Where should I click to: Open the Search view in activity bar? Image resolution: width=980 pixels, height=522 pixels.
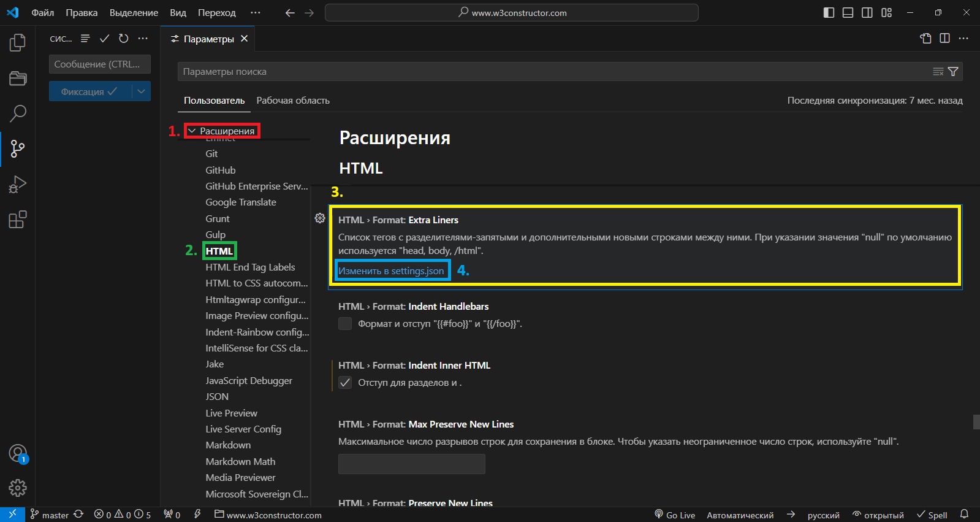18,113
